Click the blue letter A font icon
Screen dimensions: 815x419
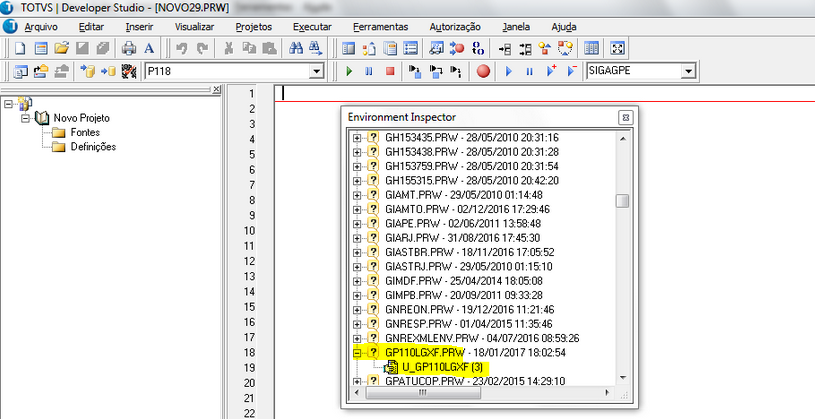[x=149, y=48]
